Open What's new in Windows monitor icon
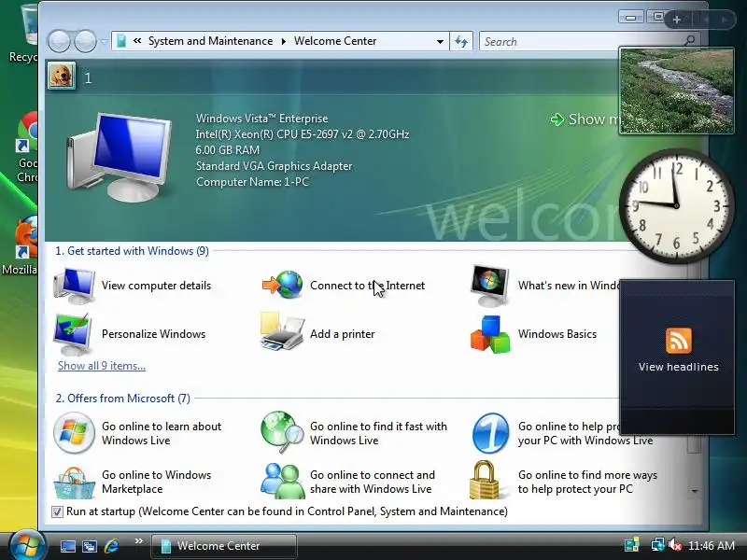The height and width of the screenshot is (560, 747). (x=489, y=286)
